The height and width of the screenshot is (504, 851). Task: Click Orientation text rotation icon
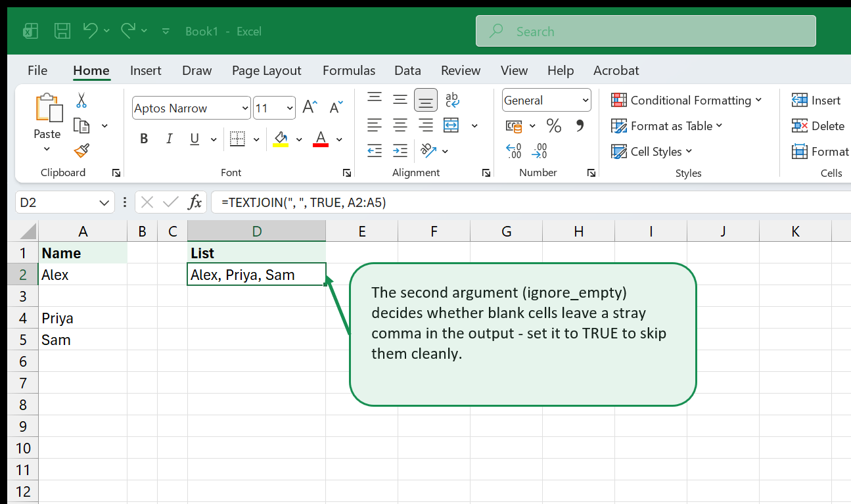428,150
